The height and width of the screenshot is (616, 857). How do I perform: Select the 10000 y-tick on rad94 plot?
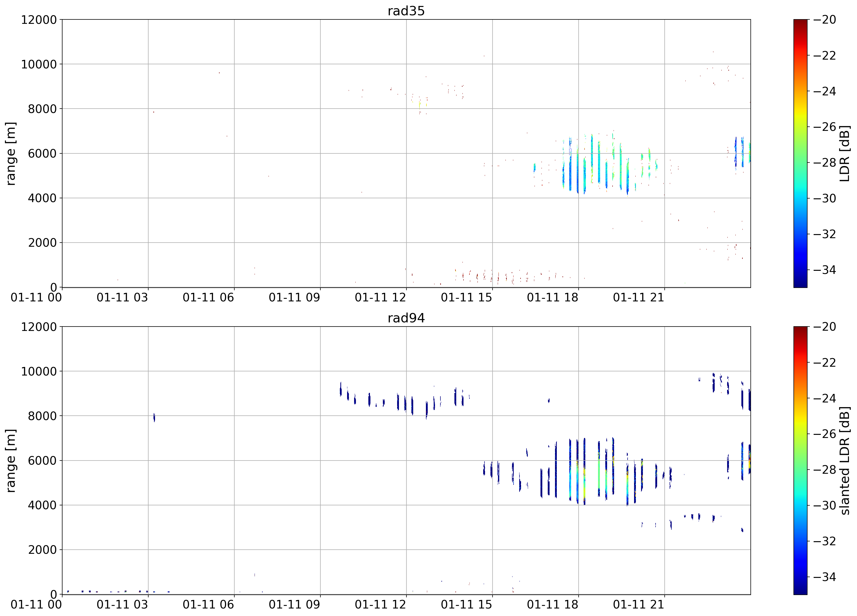tap(39, 371)
